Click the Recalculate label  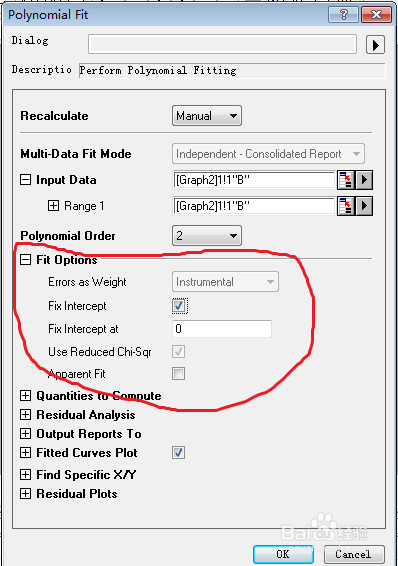click(54, 116)
